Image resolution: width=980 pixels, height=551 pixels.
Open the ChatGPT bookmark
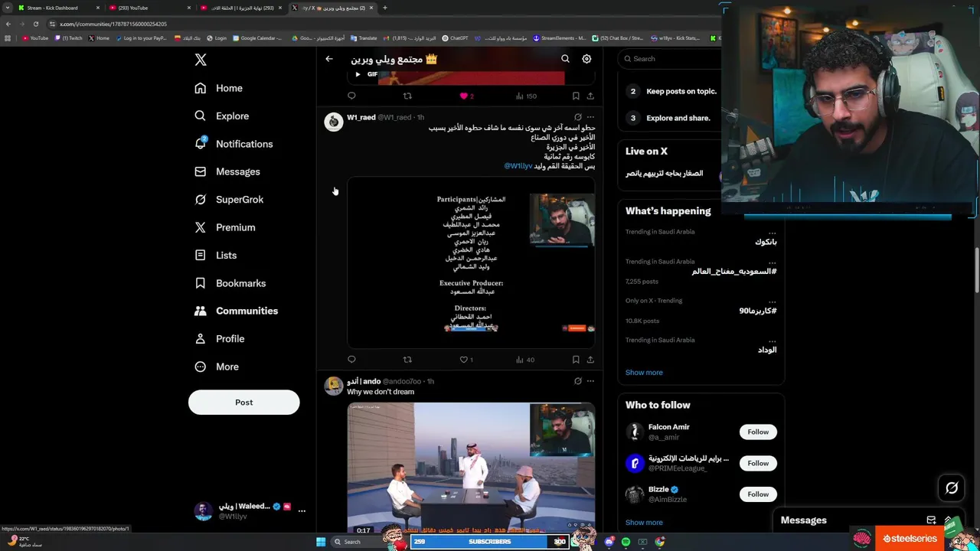pos(455,37)
